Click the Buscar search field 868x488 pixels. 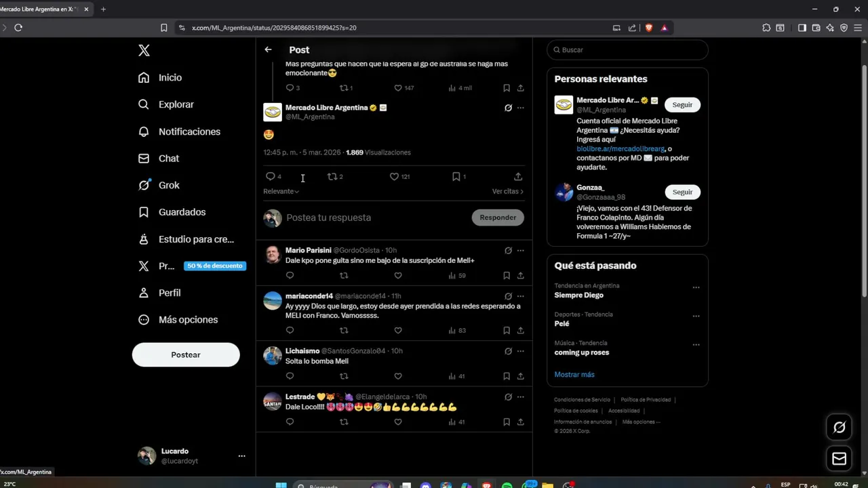tap(627, 49)
